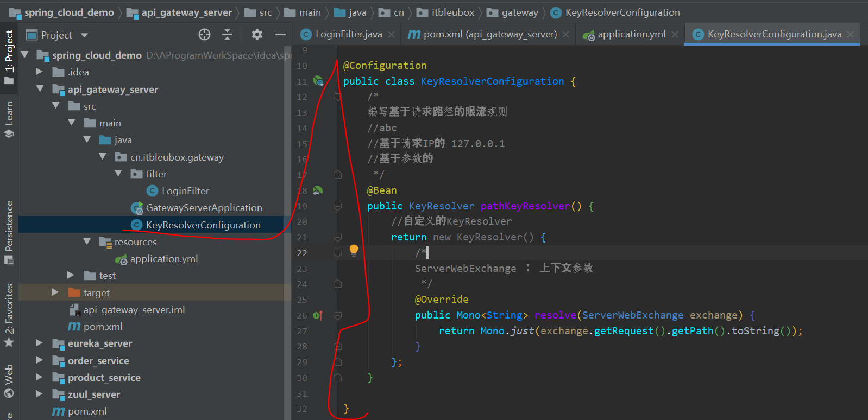Collapse the api_gateway_server module

click(40, 88)
